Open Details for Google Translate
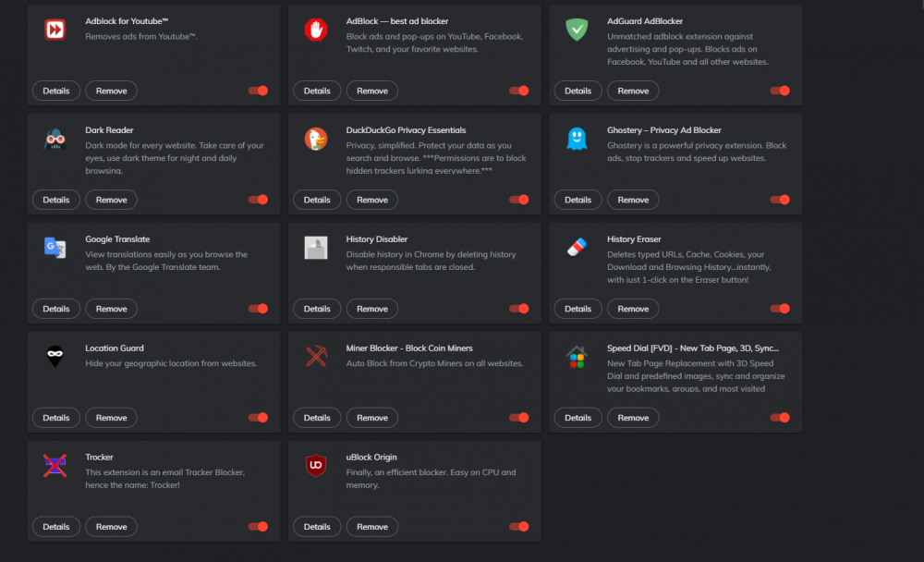The image size is (924, 562). (x=55, y=309)
